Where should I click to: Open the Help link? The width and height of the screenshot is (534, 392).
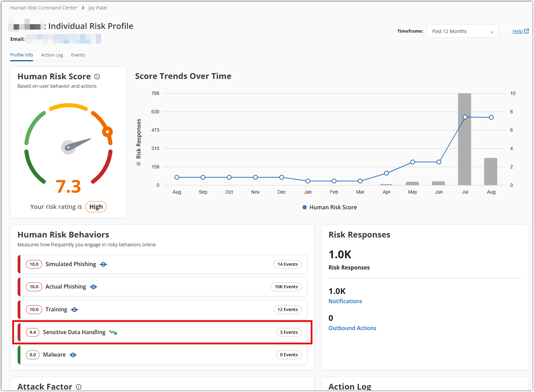click(517, 31)
